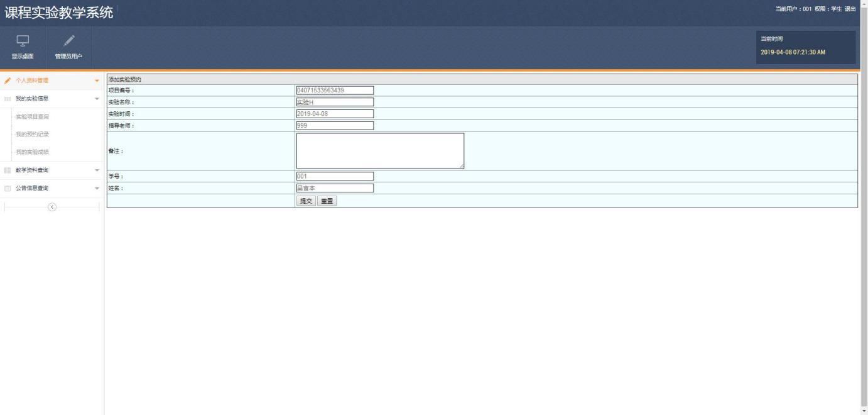Open 实验项目查询 submenu item

pyautogui.click(x=32, y=116)
